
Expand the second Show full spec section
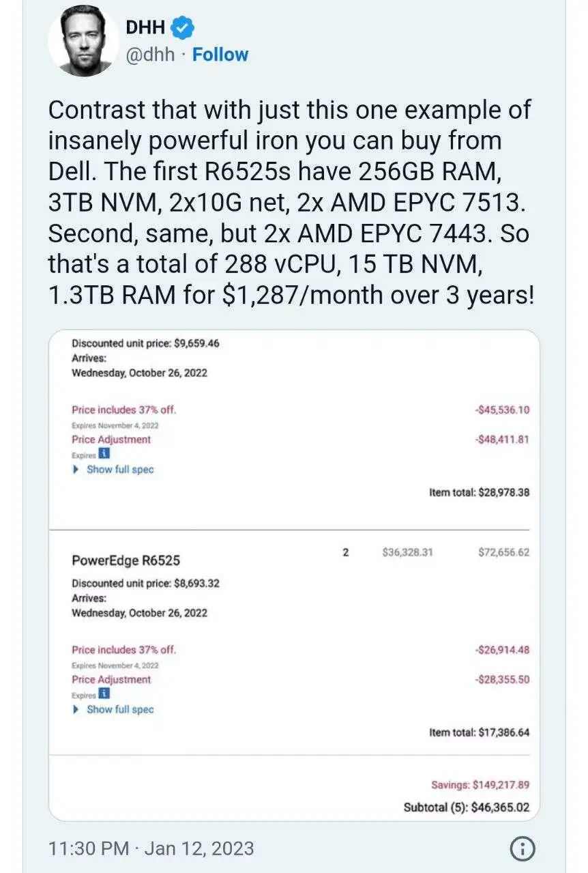coord(120,709)
